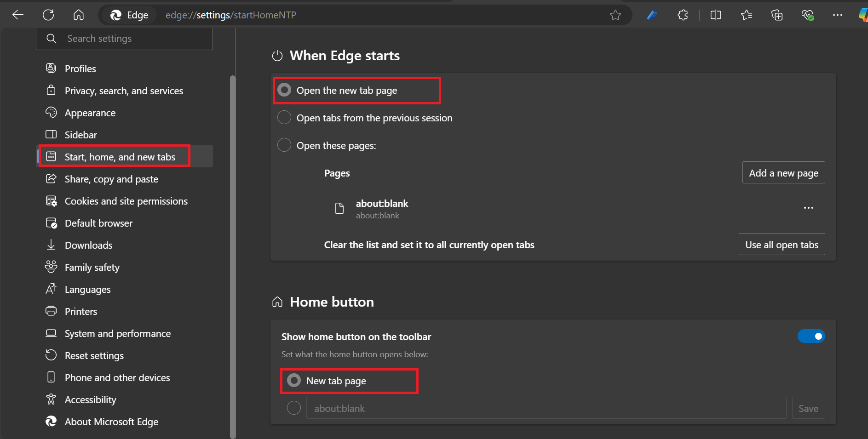Image resolution: width=868 pixels, height=439 pixels.
Task: Open more options for about:blank page
Action: [809, 208]
